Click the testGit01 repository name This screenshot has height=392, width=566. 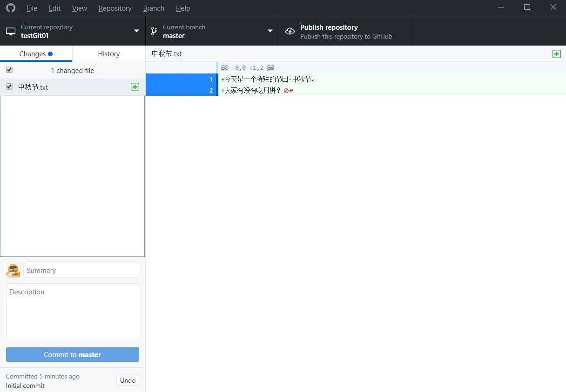(x=35, y=36)
